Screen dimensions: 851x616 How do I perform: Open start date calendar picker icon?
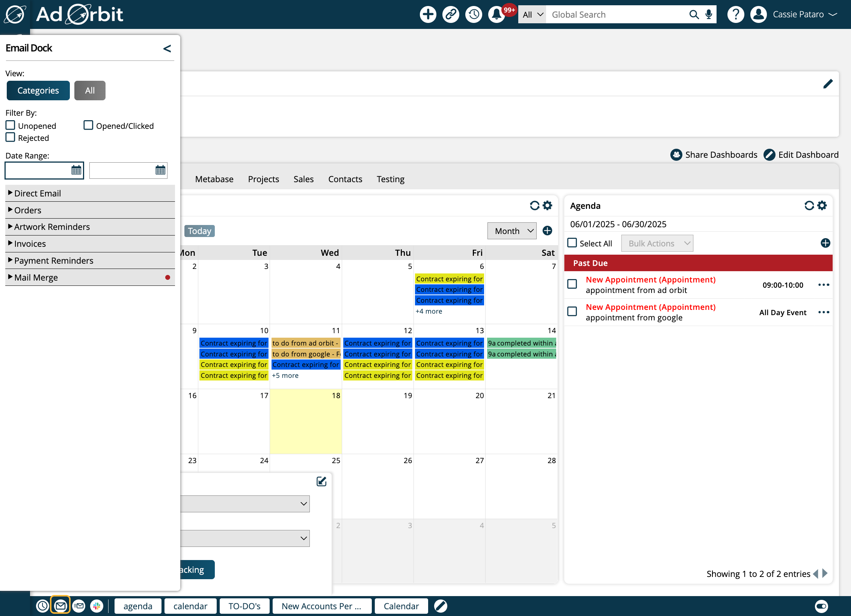(76, 170)
